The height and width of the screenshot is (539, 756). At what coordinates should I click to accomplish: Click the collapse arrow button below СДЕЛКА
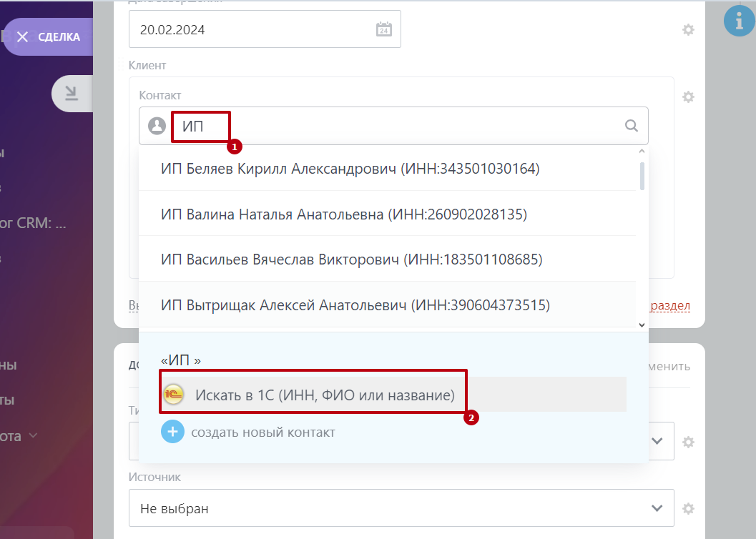pyautogui.click(x=72, y=92)
